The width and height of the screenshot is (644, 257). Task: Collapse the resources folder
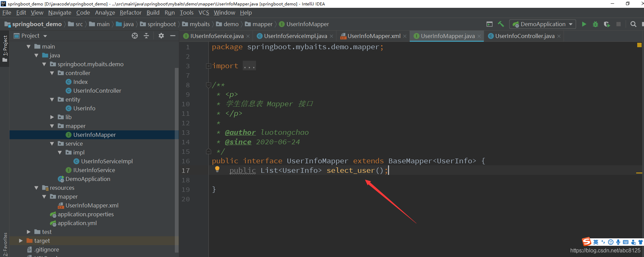[x=36, y=188]
